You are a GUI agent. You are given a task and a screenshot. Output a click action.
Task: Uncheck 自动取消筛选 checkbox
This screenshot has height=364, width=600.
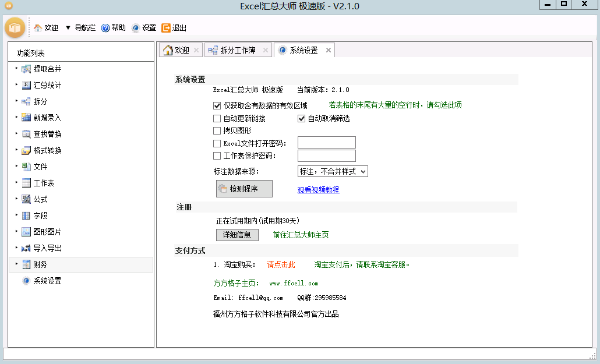[302, 119]
